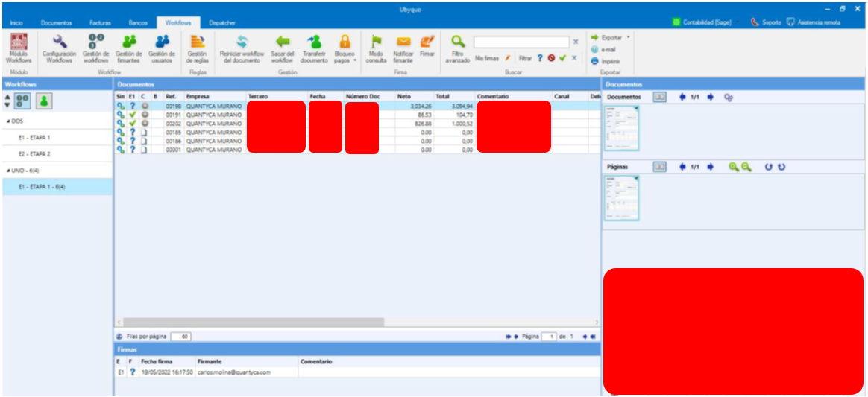868x397 pixels.
Task: Click the search text box in Buscar
Action: tap(521, 42)
